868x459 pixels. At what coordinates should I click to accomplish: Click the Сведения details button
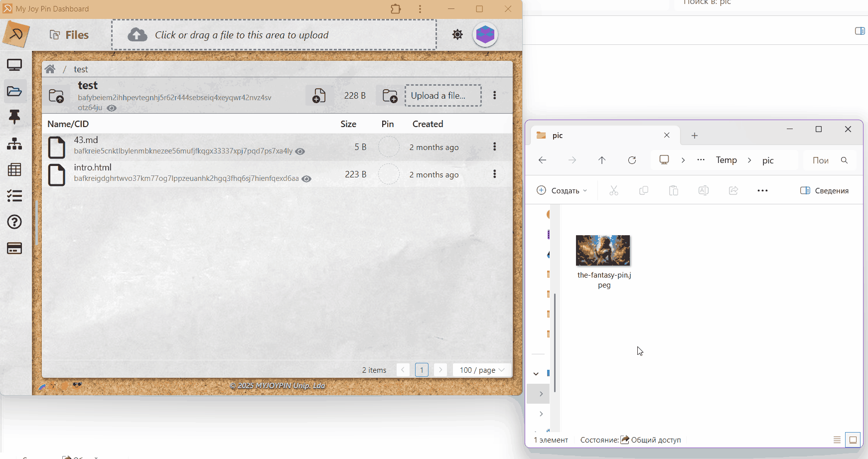[x=825, y=190]
